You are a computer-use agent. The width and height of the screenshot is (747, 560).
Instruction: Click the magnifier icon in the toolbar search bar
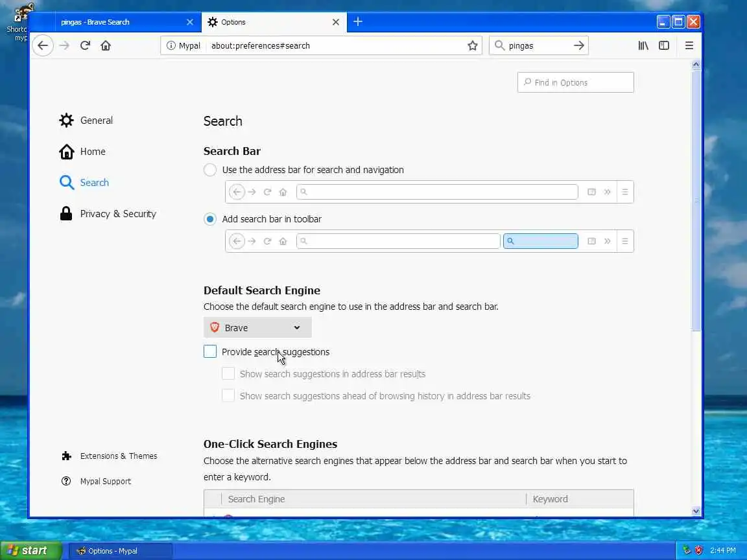tap(499, 46)
